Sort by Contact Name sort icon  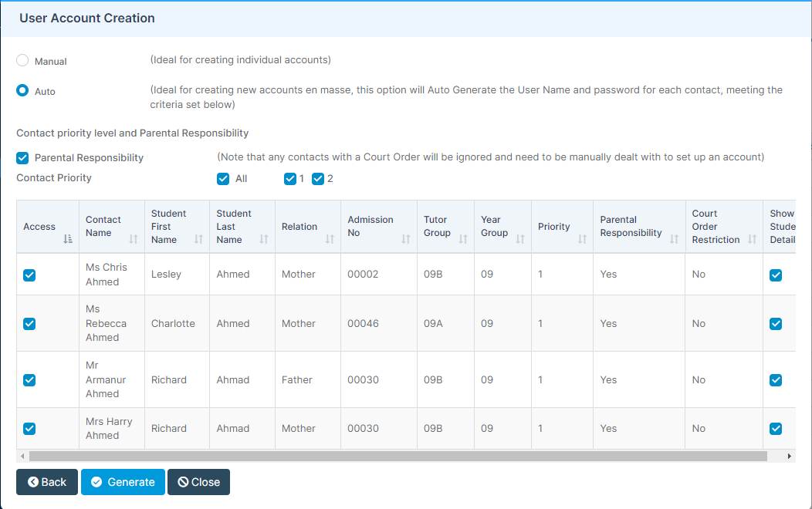click(134, 239)
